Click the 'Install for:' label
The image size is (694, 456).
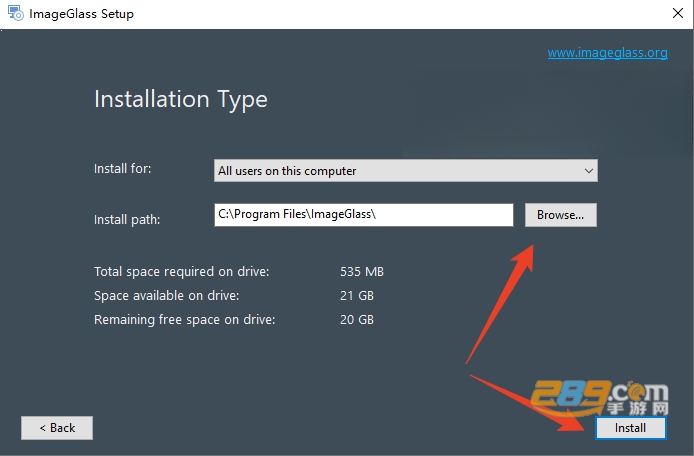[x=123, y=169]
